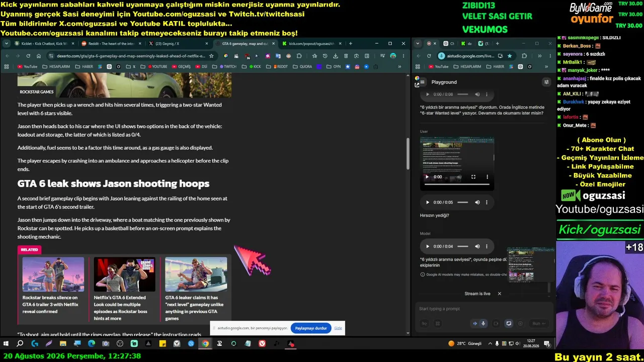This screenshot has height=362, width=644.
Task: Adjust the volume slider on the 0:00 / 0:04 audio
Action: (x=463, y=246)
